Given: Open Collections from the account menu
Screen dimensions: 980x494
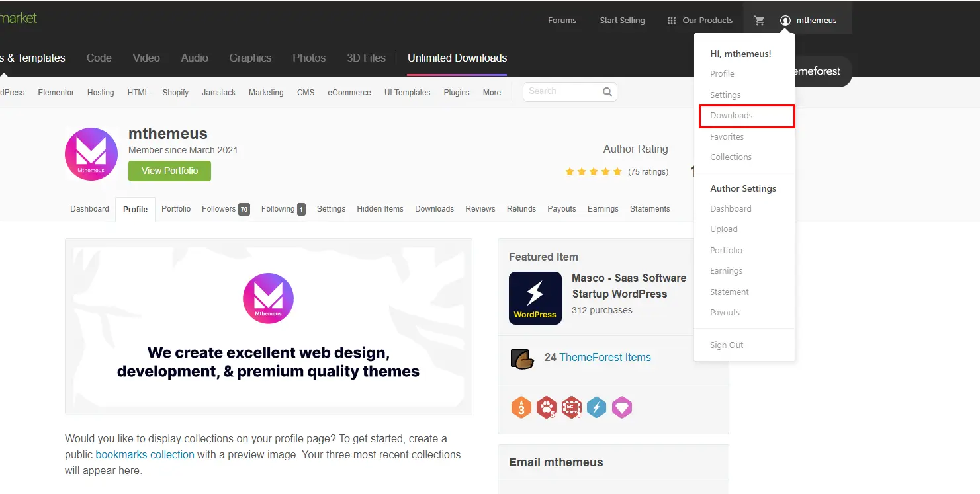Looking at the screenshot, I should 731,157.
